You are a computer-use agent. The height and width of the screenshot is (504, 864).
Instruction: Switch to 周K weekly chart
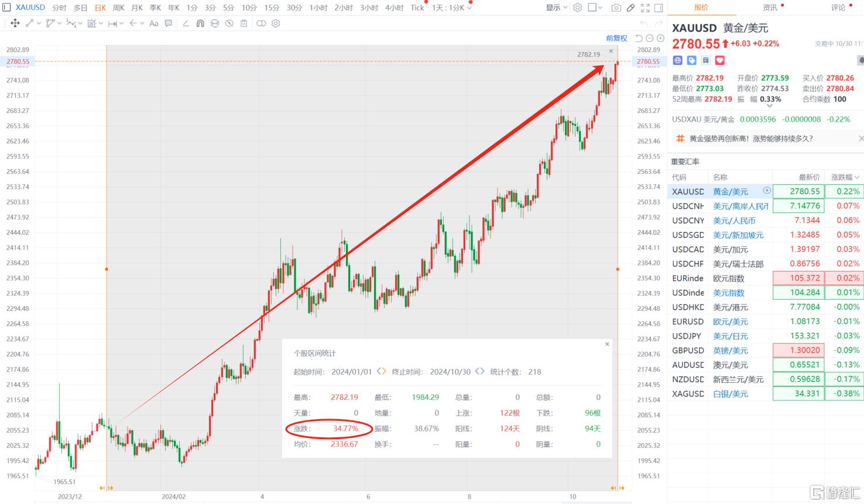click(118, 8)
